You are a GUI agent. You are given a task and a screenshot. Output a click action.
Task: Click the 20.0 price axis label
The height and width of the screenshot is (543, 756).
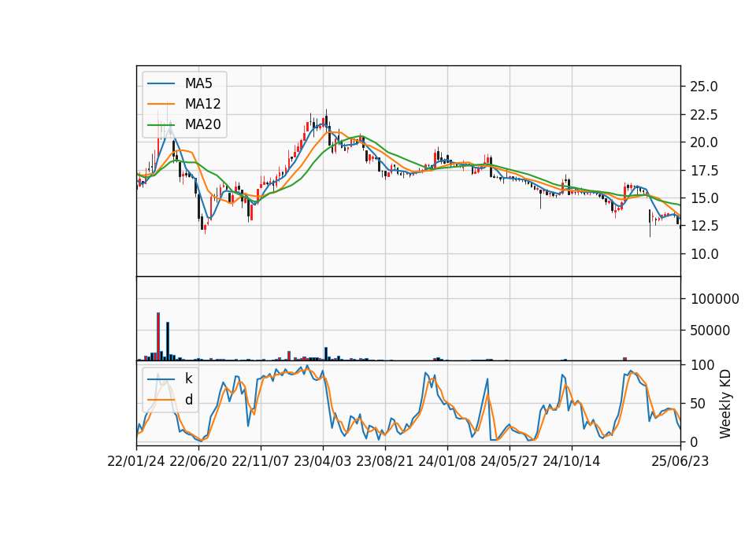click(704, 142)
